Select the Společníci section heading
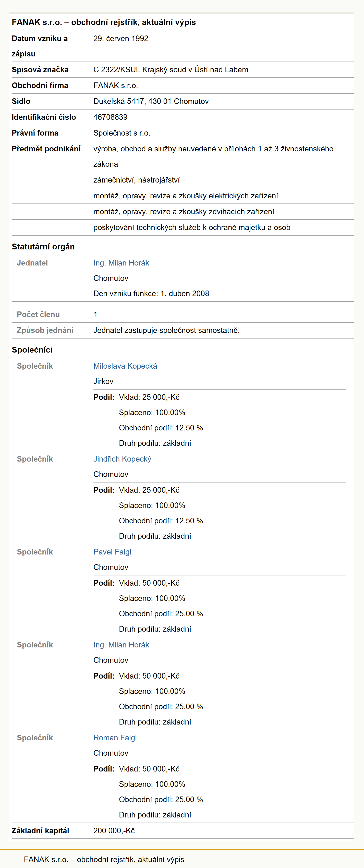364x868 pixels. pos(32,350)
